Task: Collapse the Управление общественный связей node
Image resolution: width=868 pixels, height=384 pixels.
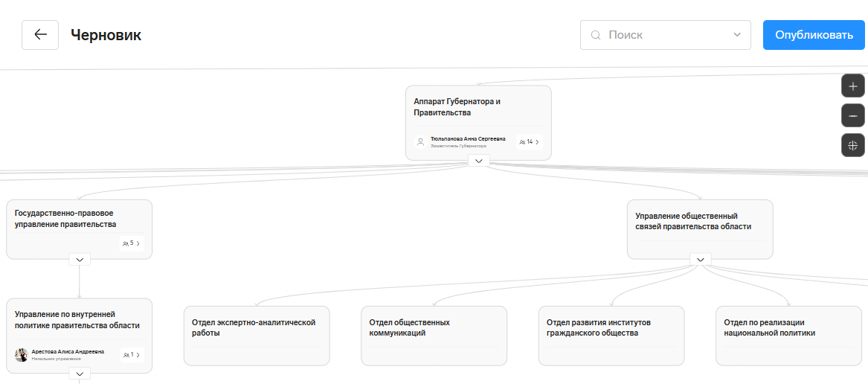Action: pyautogui.click(x=700, y=259)
